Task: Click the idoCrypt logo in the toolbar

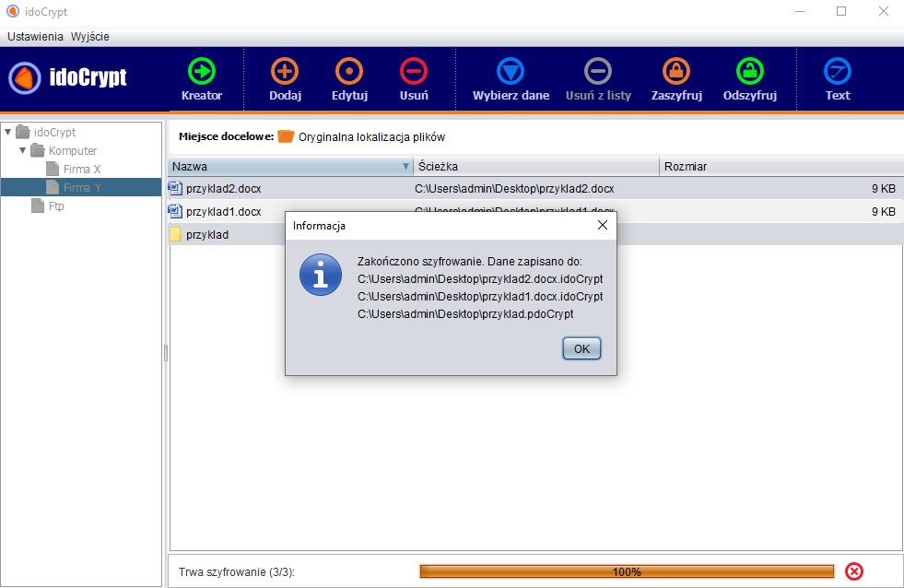Action: pyautogui.click(x=67, y=77)
